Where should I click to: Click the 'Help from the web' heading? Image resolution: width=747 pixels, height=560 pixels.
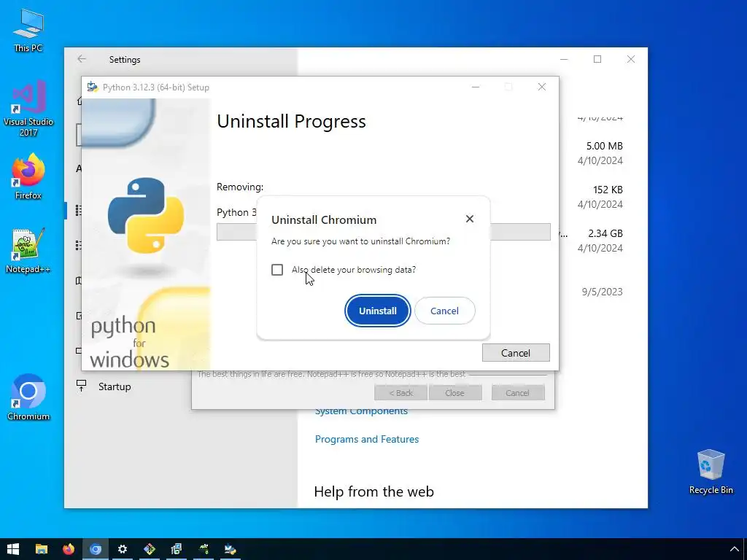point(374,491)
